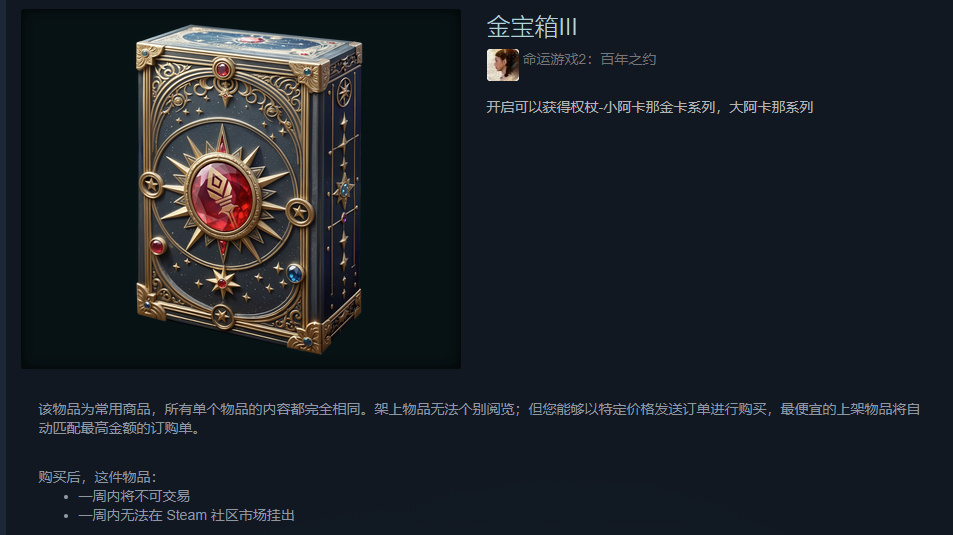Click the star medallion right of the central gem
The image size is (953, 535).
299,212
